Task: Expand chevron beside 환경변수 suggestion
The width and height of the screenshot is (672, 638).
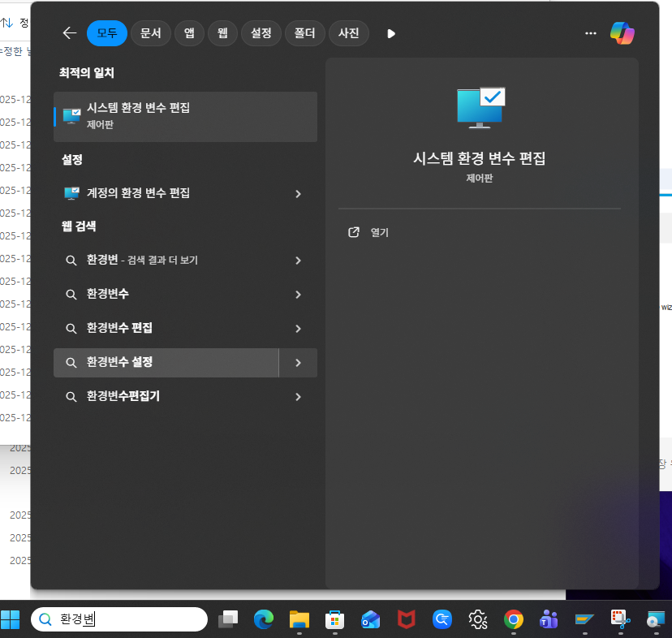Action: click(299, 295)
